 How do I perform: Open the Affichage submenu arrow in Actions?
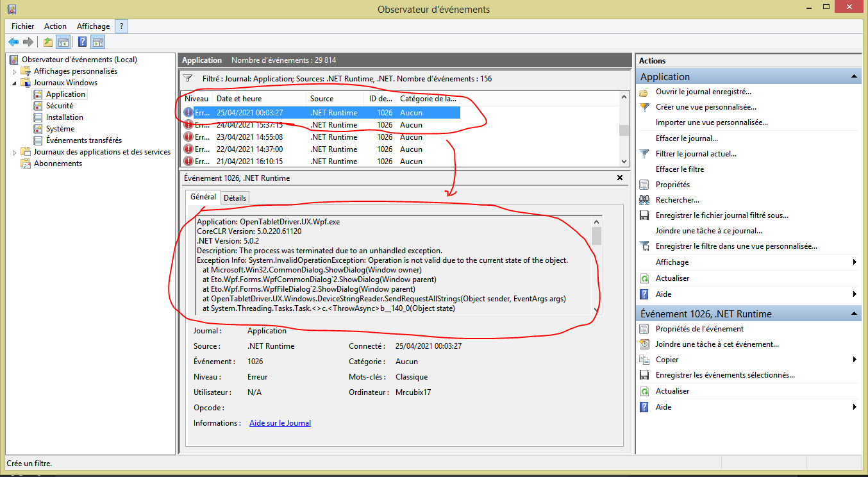click(855, 262)
